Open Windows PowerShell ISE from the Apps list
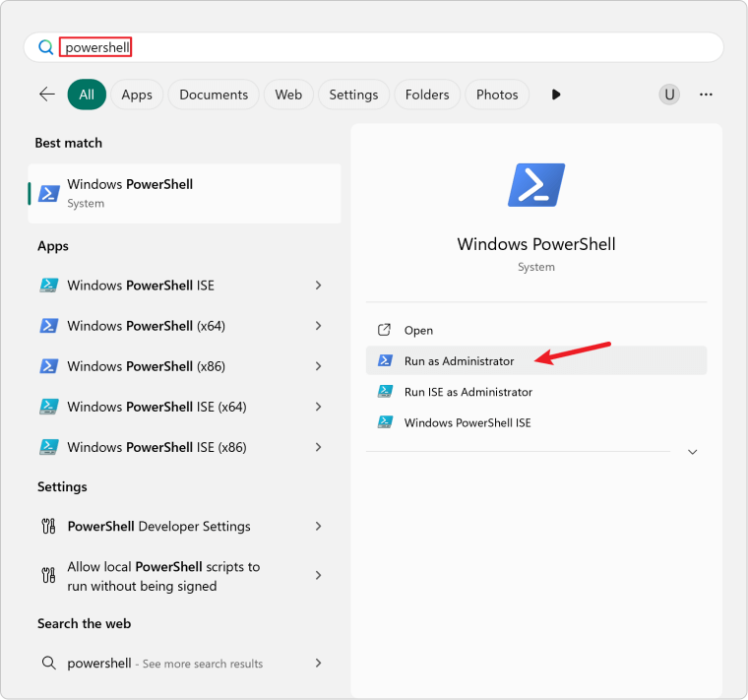 click(x=185, y=286)
